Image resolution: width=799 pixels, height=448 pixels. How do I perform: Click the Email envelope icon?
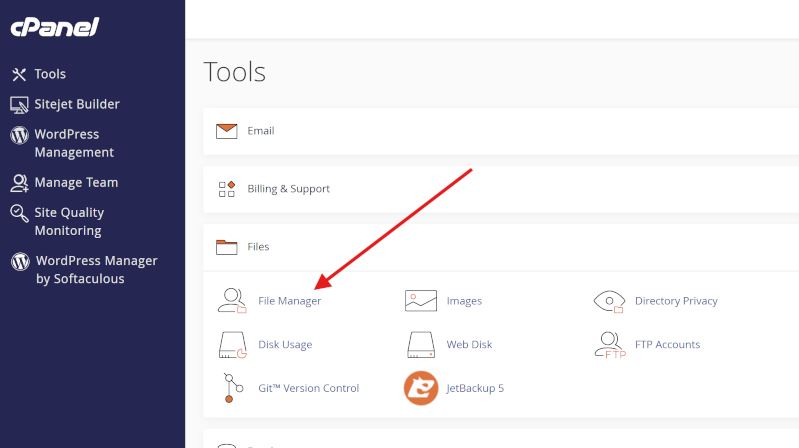226,131
